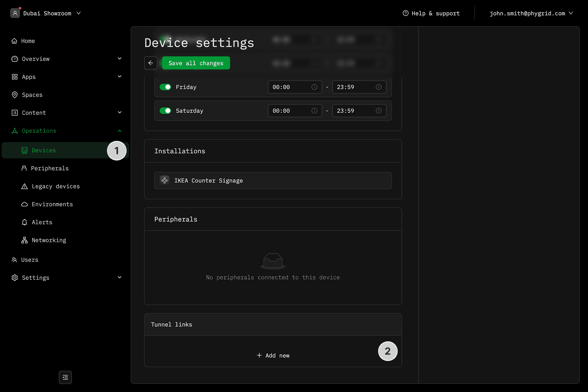Expand the Overview section chevron
Screen dimensions: 588x392
point(120,59)
